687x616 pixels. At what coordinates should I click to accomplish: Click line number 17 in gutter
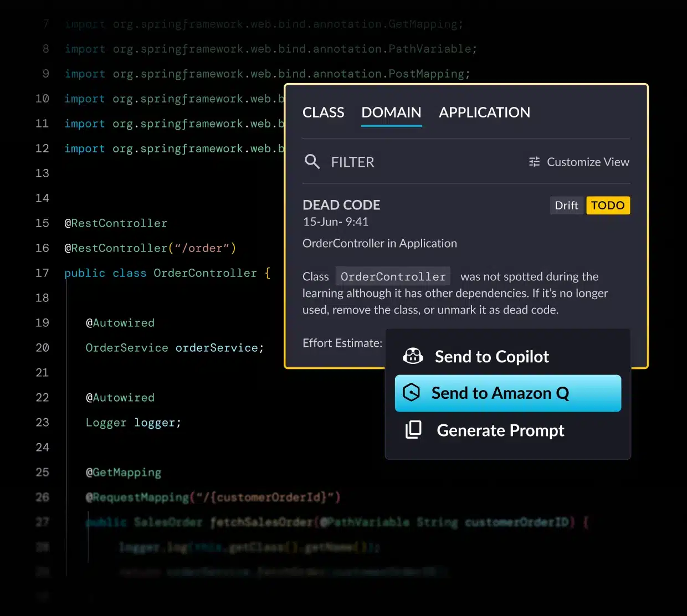tap(42, 273)
